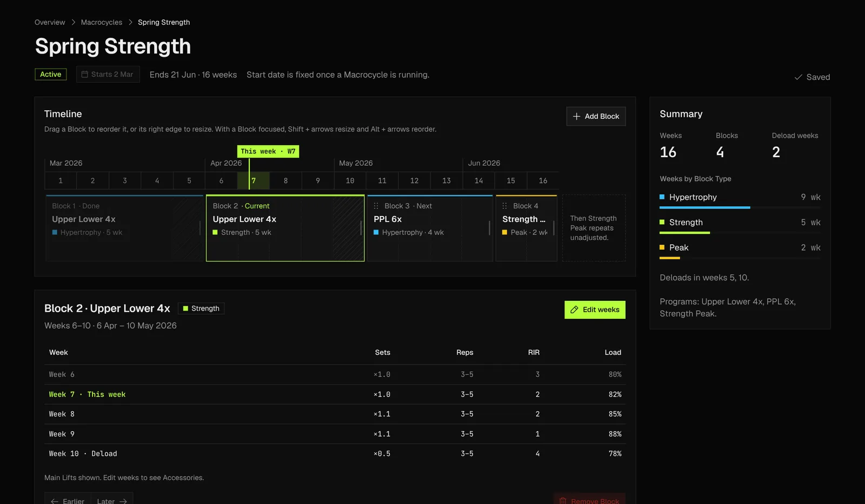Select Block 1 Upper Lower 4x card
This screenshot has height=504, width=865.
pyautogui.click(x=124, y=228)
